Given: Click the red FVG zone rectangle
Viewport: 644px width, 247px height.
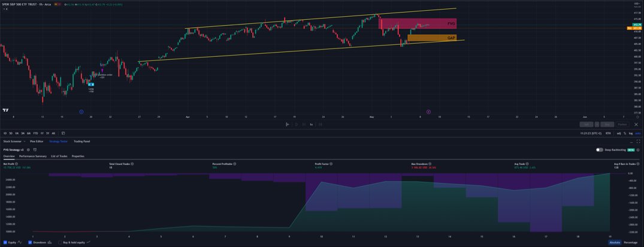Looking at the screenshot, I should (x=418, y=24).
